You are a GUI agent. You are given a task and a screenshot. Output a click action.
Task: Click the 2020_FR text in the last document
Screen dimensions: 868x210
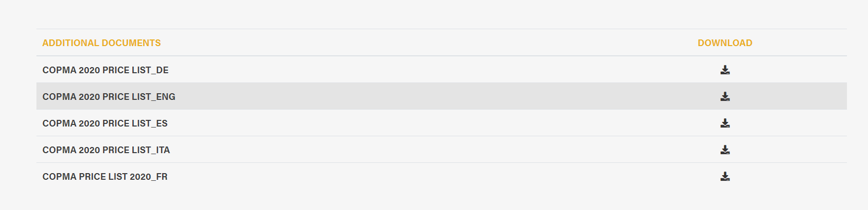[149, 177]
